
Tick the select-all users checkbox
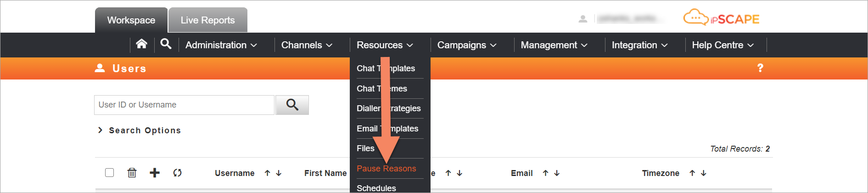coord(109,173)
